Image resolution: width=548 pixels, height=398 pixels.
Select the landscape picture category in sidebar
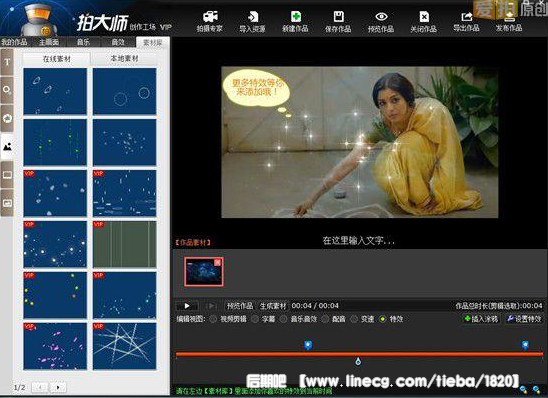coord(7,147)
